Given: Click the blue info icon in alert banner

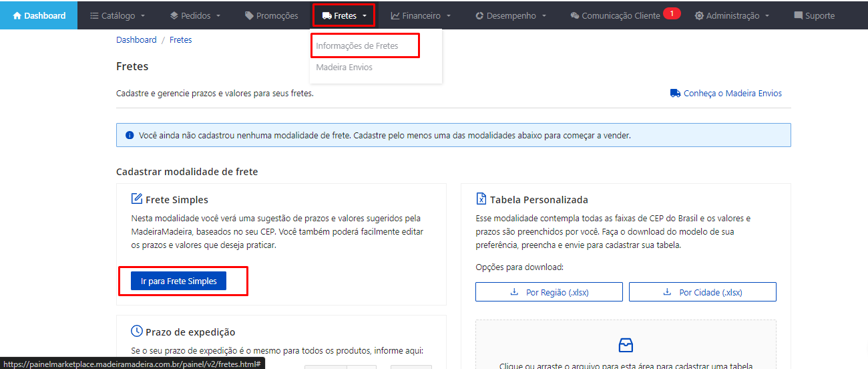Looking at the screenshot, I should (x=130, y=135).
